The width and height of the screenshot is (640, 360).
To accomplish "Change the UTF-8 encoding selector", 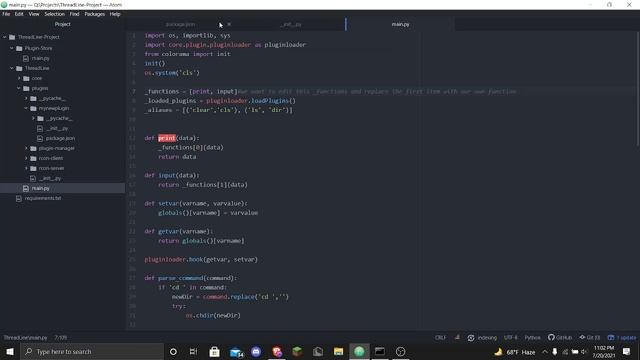I will pos(511,338).
